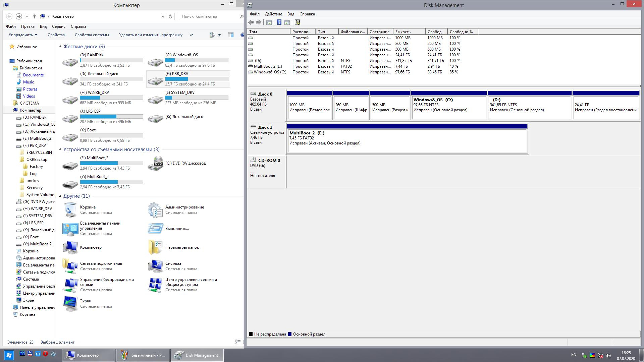Toggle preview pane icon in Explorer toolbar
The width and height of the screenshot is (644, 362).
231,35
